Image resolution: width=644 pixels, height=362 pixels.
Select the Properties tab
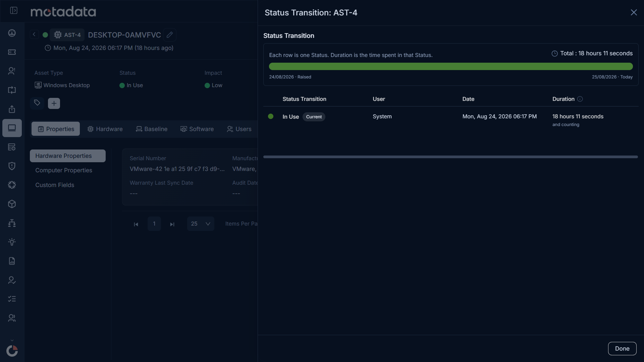click(56, 129)
